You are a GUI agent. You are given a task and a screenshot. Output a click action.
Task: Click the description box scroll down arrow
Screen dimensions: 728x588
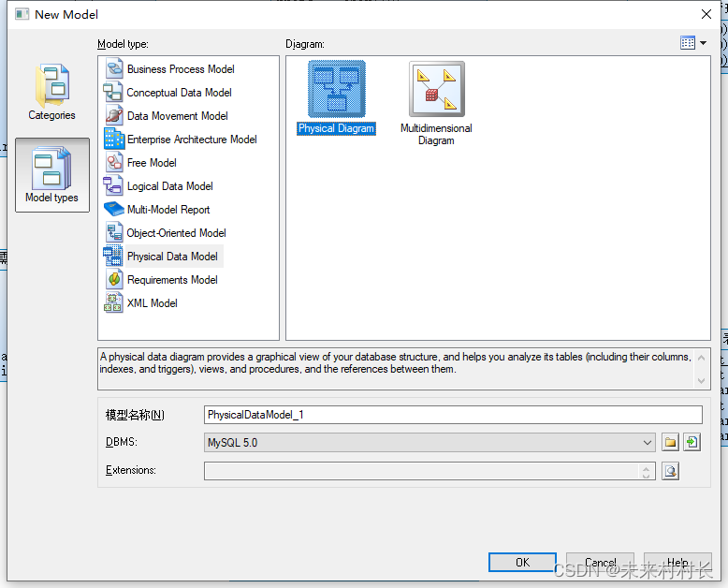click(702, 381)
